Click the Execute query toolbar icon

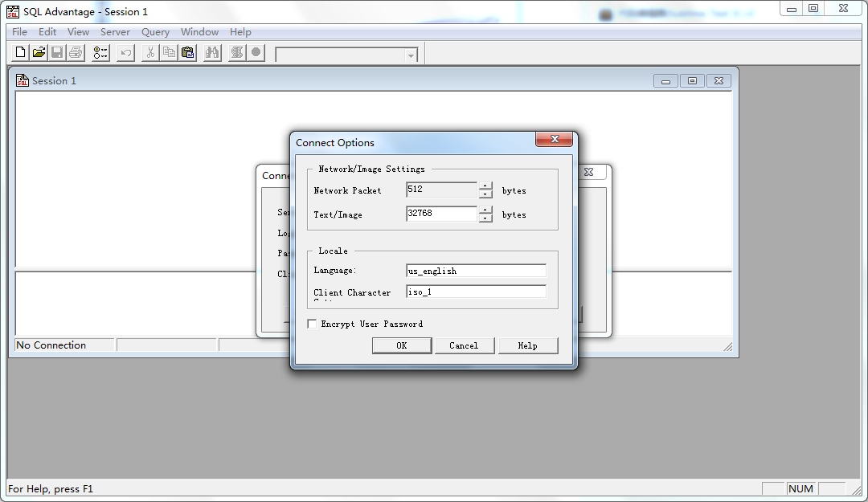(x=237, y=52)
